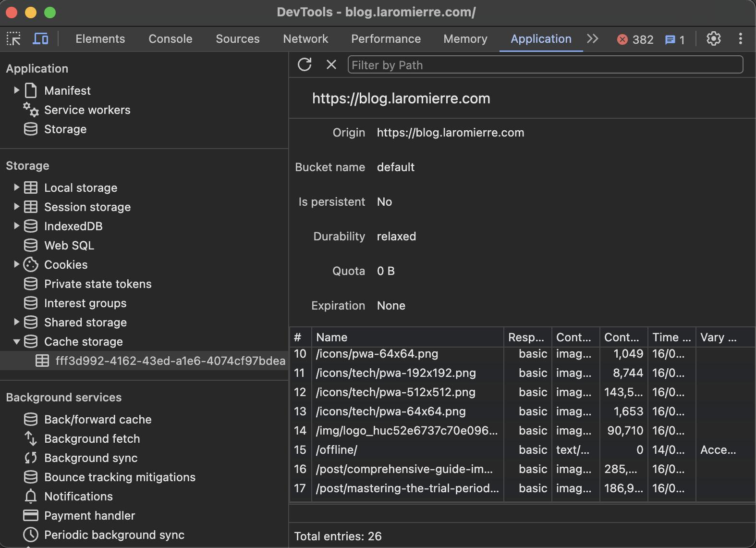
Task: Go to the Performance tab
Action: (x=386, y=39)
